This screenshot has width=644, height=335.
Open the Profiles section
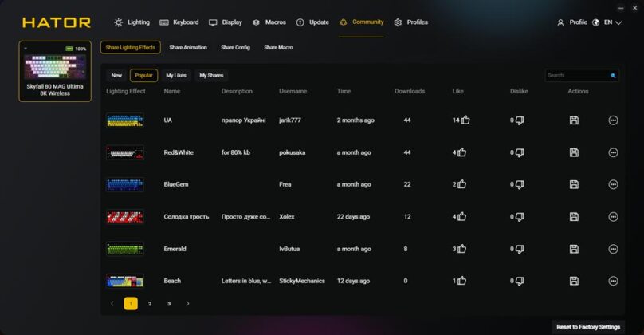pos(410,22)
